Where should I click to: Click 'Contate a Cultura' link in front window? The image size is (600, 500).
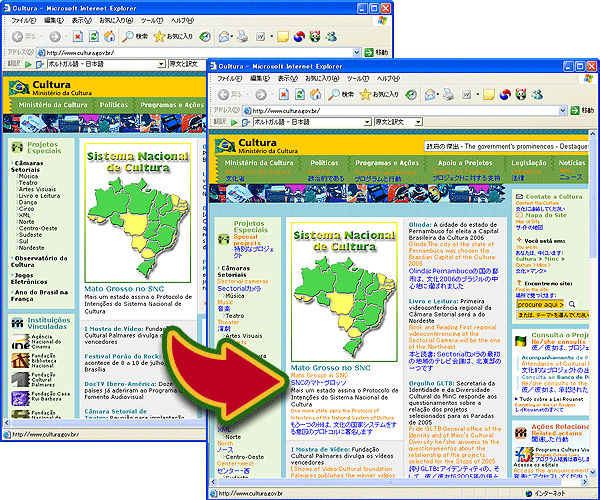pos(554,197)
